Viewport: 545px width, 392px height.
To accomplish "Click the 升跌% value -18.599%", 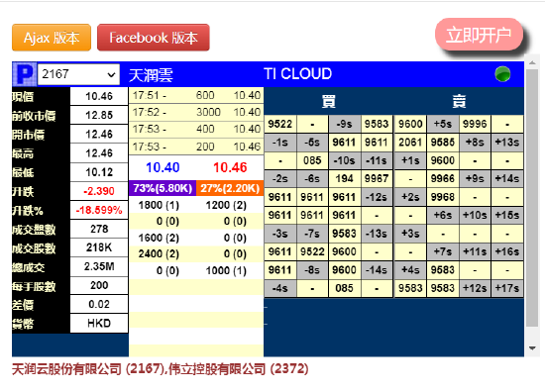I will point(99,210).
